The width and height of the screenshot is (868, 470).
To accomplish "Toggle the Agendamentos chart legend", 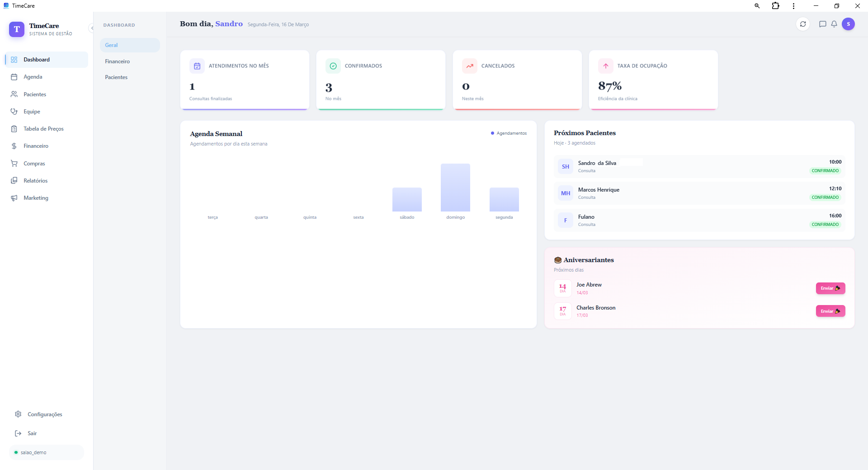I will 508,133.
